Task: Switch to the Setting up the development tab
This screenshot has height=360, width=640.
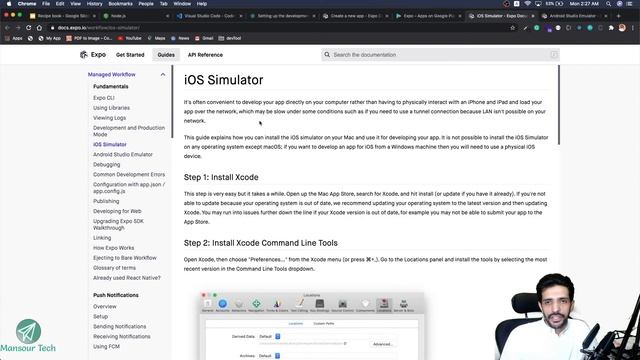Action: 282,16
